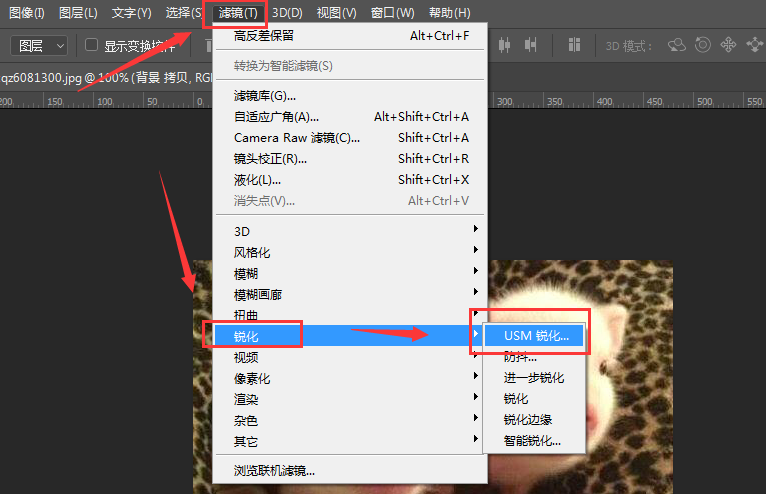The image size is (766, 494).
Task: Choose 进一步锐化 in submenu
Action: pyautogui.click(x=534, y=378)
